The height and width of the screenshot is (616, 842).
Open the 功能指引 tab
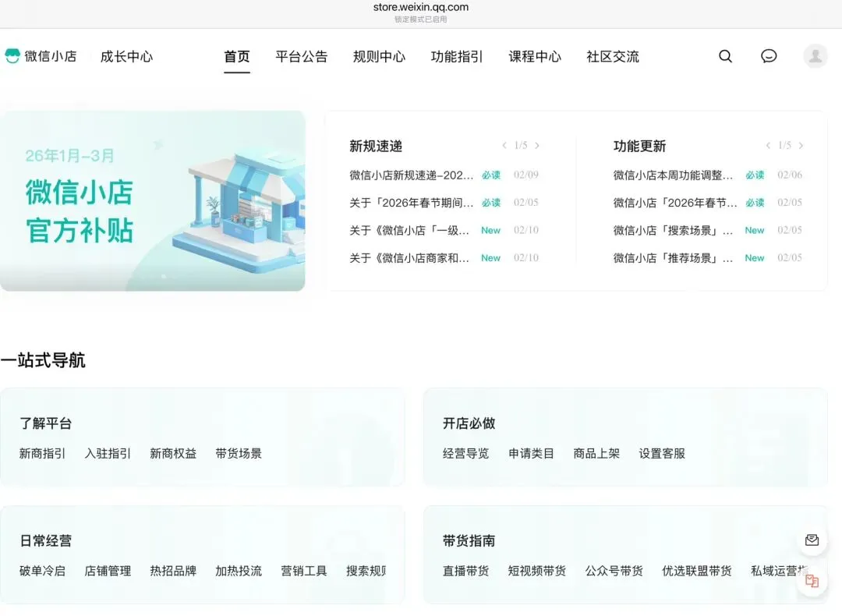(457, 56)
